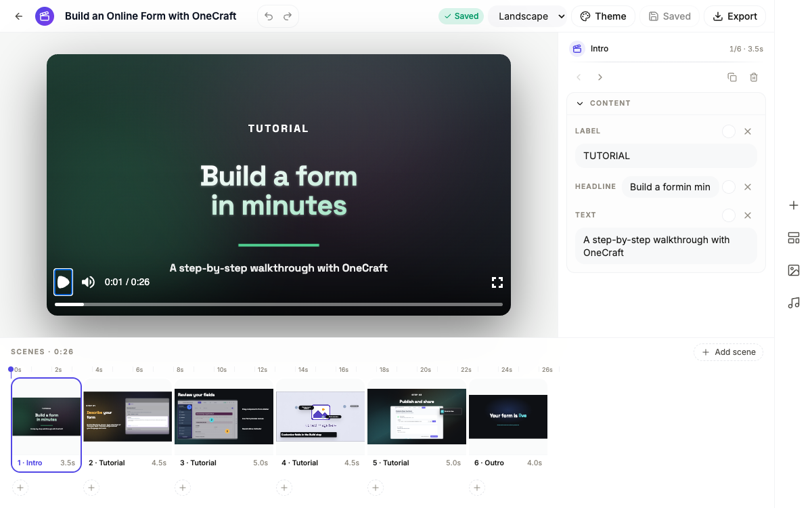Click the project title text
This screenshot has height=508, width=812.
[150, 16]
